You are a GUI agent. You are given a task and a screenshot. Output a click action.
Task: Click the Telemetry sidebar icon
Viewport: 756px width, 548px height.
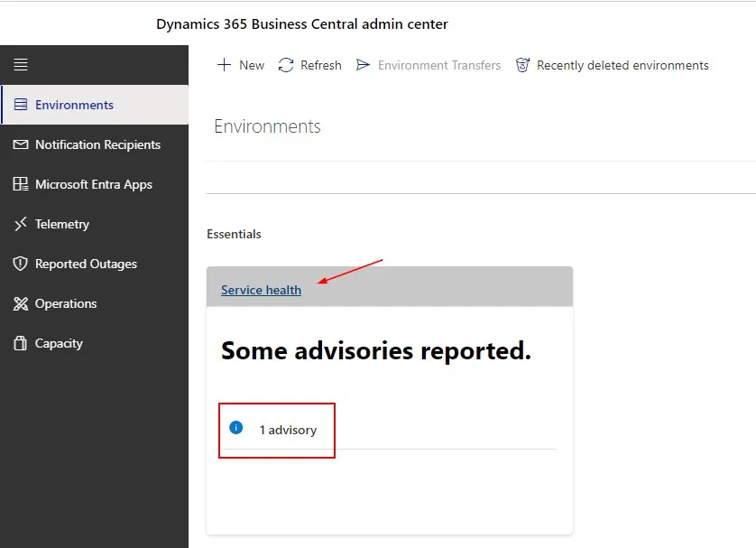(21, 224)
